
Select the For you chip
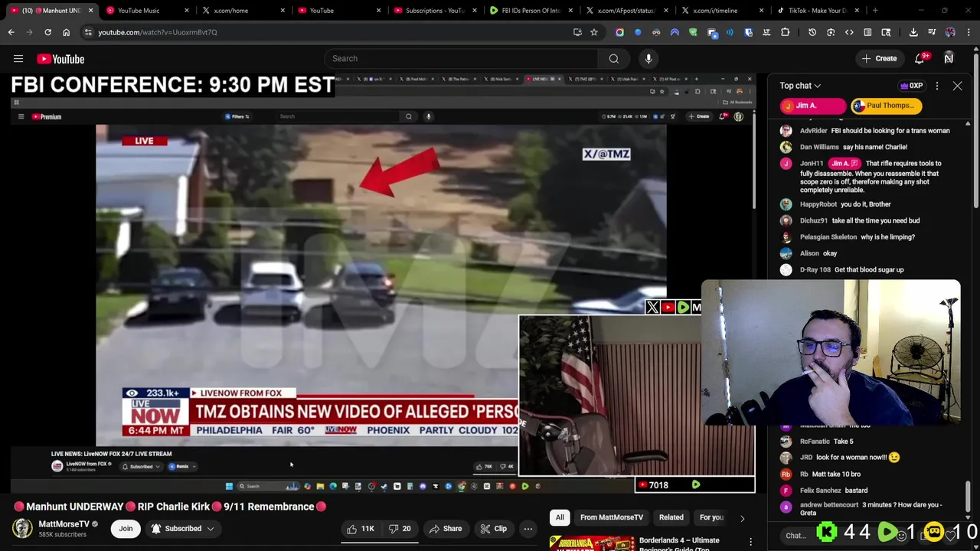coord(711,517)
